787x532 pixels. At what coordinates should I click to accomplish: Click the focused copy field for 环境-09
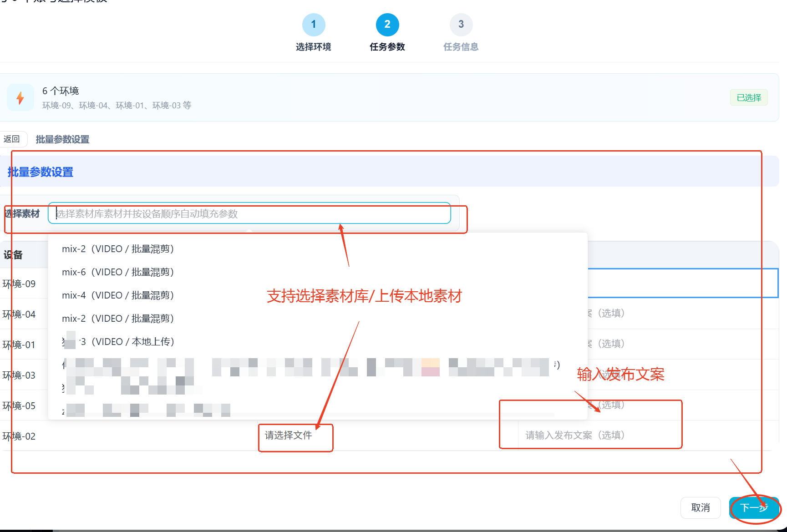click(683, 283)
